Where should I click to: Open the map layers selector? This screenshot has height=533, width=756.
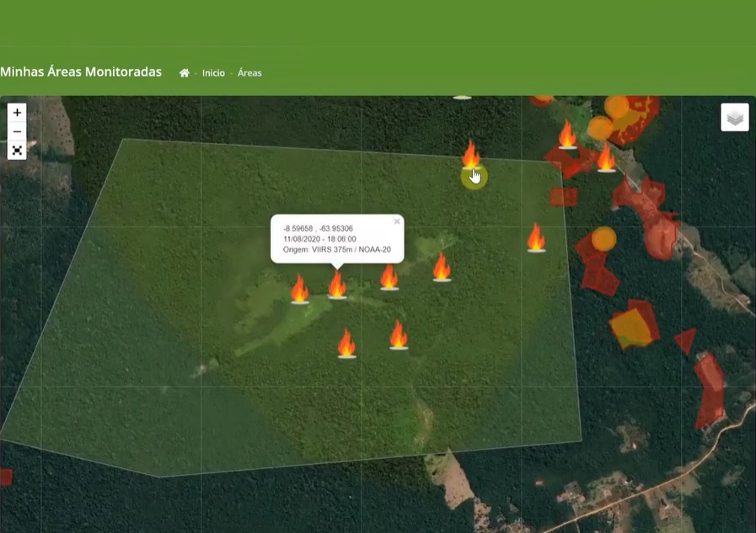pyautogui.click(x=735, y=118)
